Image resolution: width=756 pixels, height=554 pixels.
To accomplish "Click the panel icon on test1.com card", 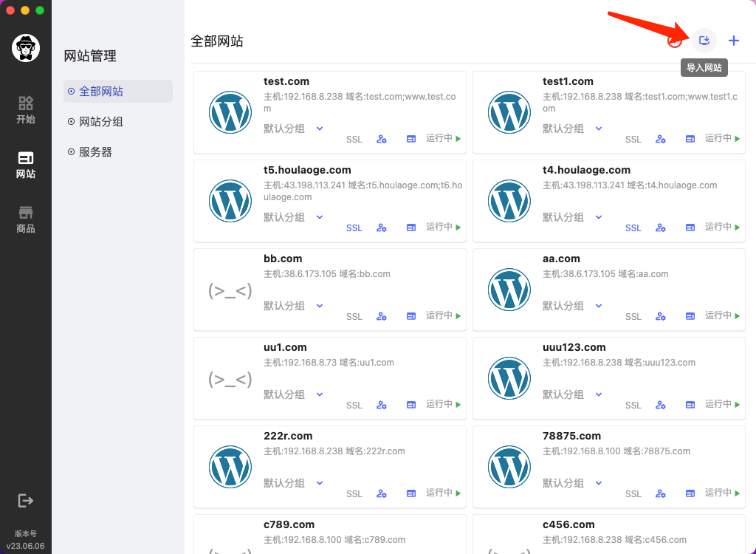I will [x=690, y=139].
